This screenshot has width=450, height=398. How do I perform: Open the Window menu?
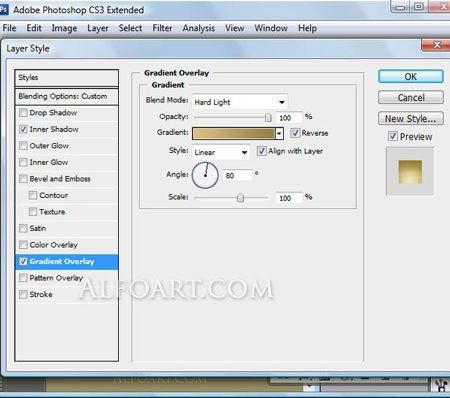click(x=271, y=28)
